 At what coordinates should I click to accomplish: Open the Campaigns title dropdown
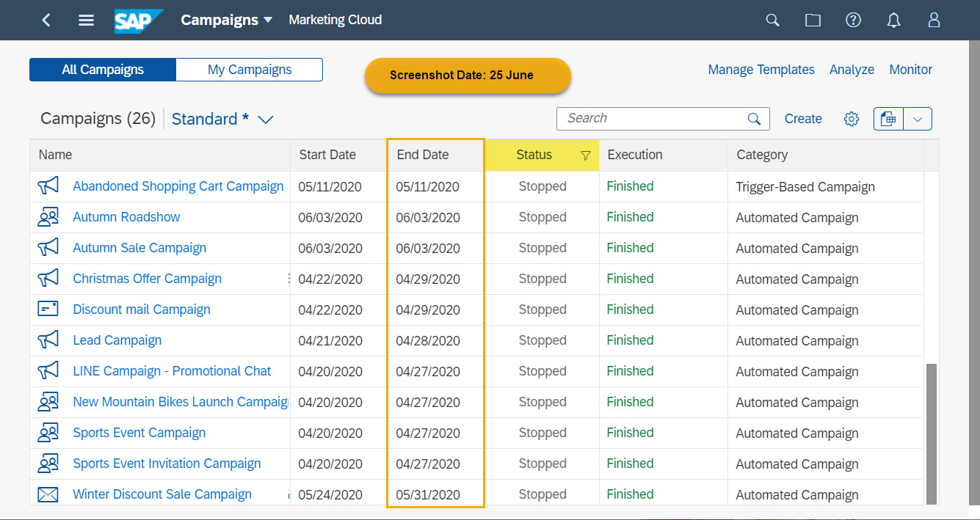(x=226, y=20)
